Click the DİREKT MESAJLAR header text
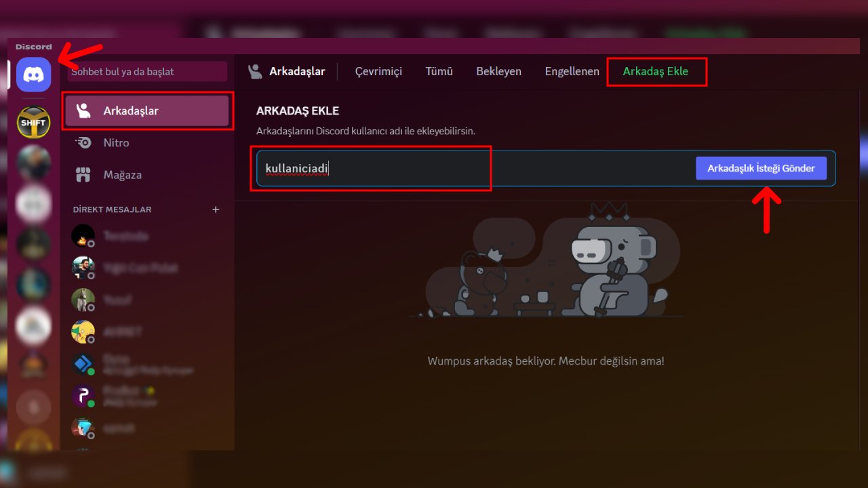868x488 pixels. pos(113,209)
